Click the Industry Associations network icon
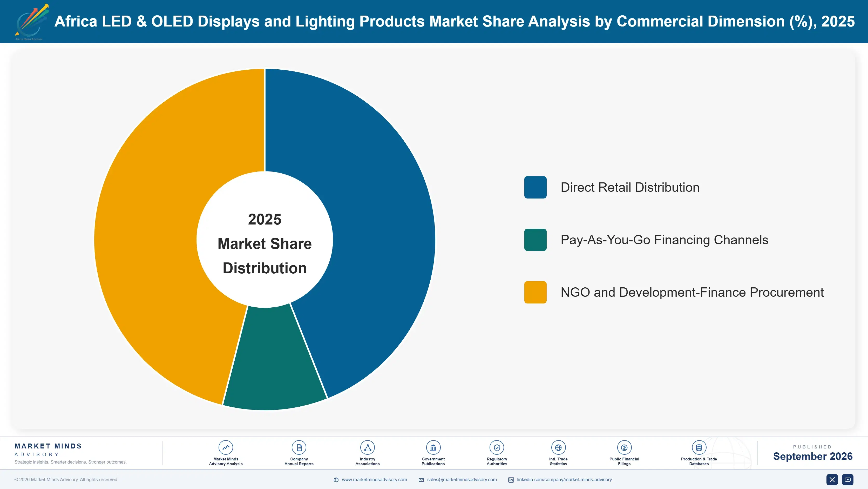 pyautogui.click(x=367, y=447)
